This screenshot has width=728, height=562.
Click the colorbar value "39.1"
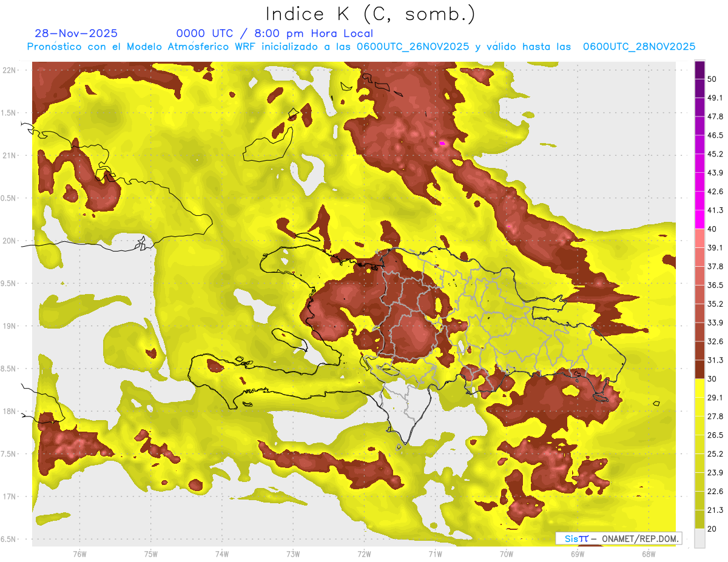715,248
